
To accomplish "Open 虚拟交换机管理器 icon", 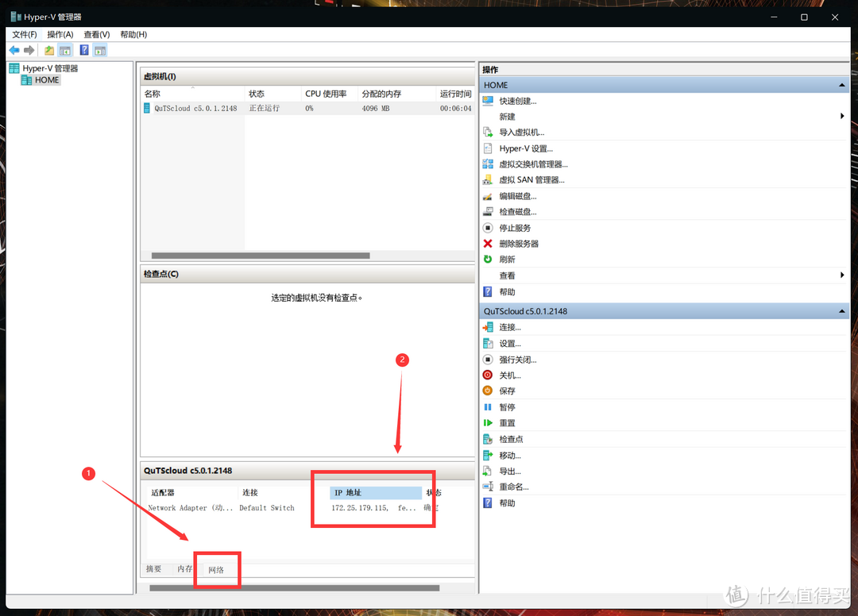I will pos(488,164).
